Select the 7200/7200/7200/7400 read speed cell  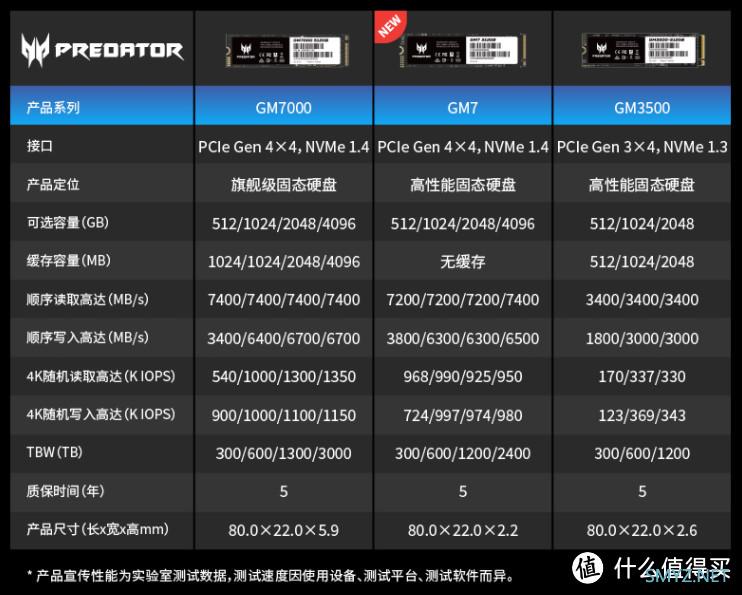point(462,300)
